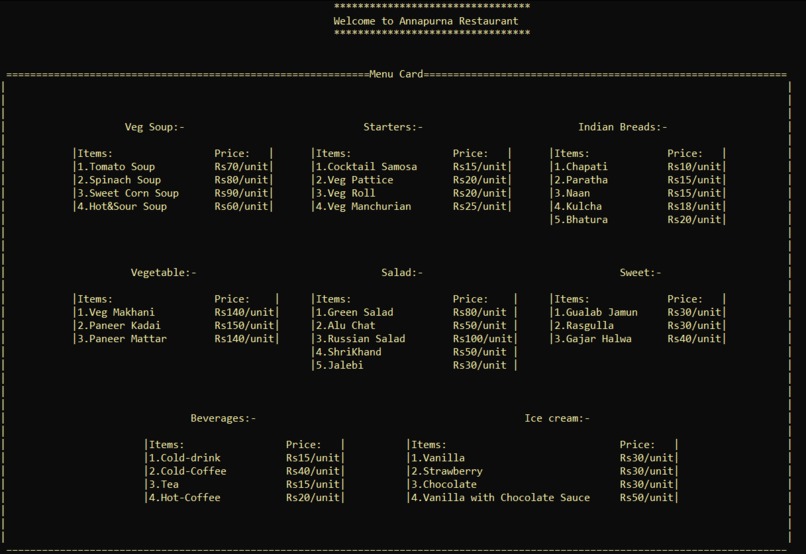Click the Rs50/unit price of Vanilla with Chocolate Sauce
This screenshot has height=554, width=806.
647,497
